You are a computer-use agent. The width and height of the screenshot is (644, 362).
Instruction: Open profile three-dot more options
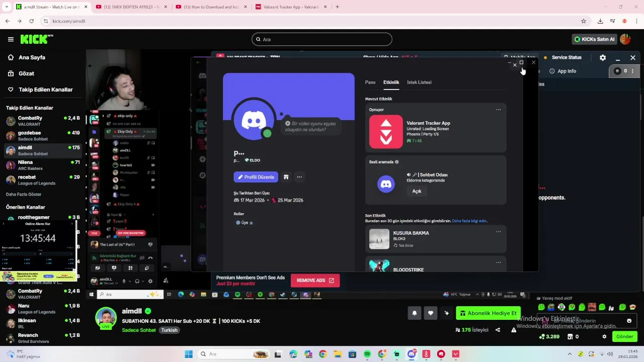point(299,177)
